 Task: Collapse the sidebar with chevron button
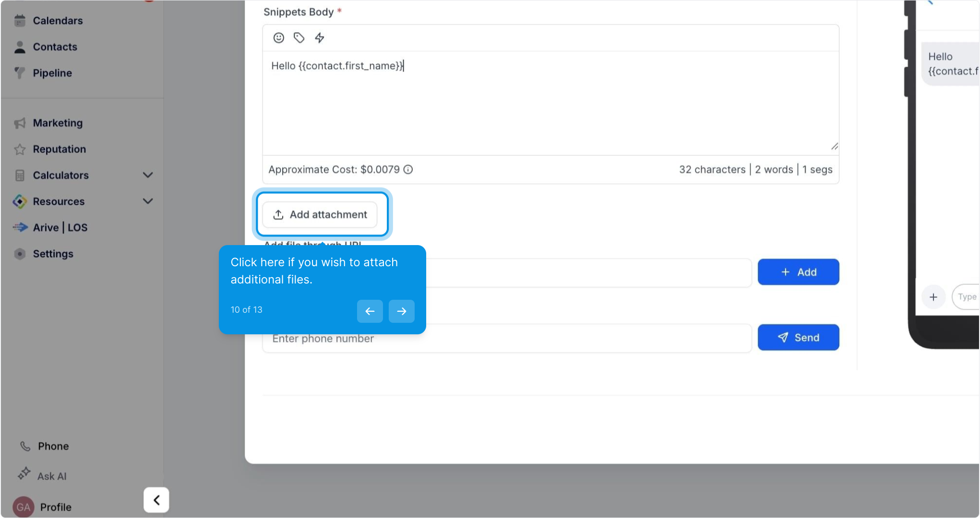(156, 500)
